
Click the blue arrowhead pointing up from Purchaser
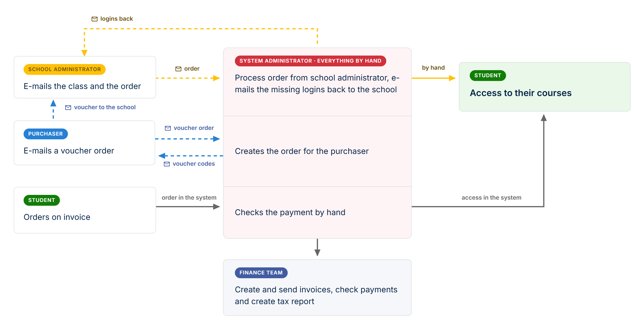[x=53, y=103]
